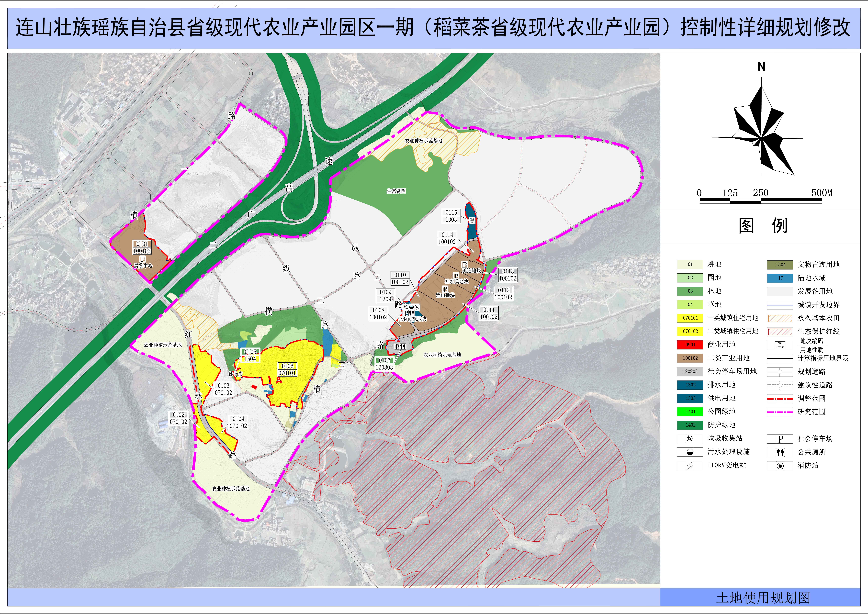868x614 pixels.
Task: Click the parking P icon above 程山地块
Action: click(x=445, y=290)
